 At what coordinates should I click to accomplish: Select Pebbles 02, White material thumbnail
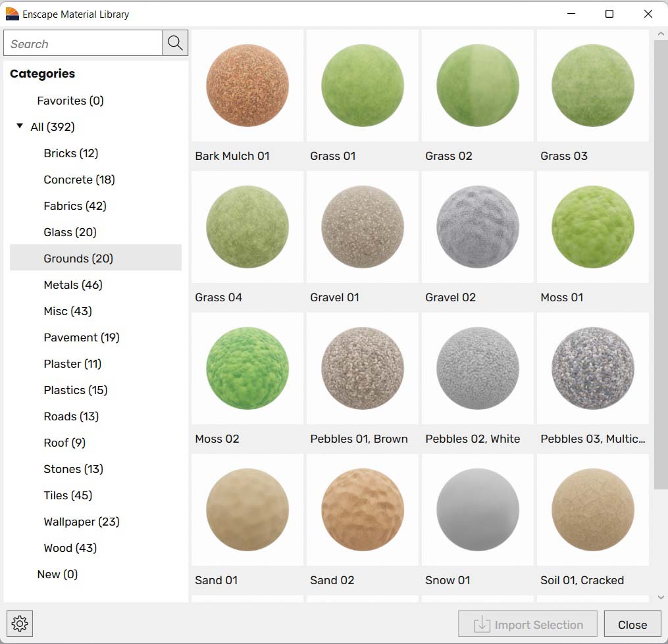click(x=478, y=368)
